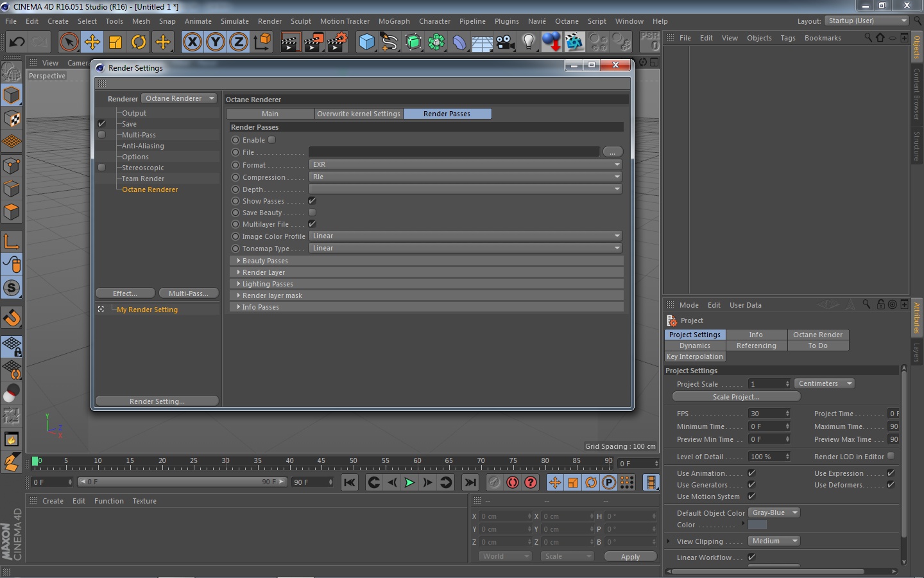Select the Live Selection tool

coord(69,42)
